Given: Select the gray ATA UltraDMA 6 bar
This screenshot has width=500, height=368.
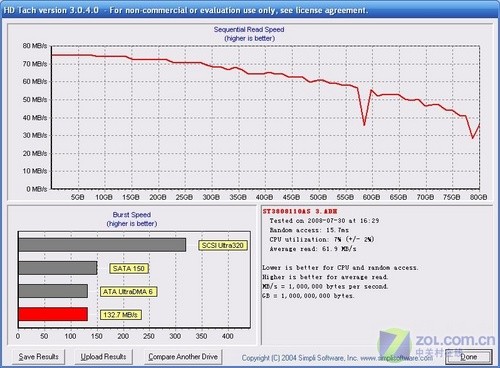Looking at the screenshot, I should click(x=53, y=291).
